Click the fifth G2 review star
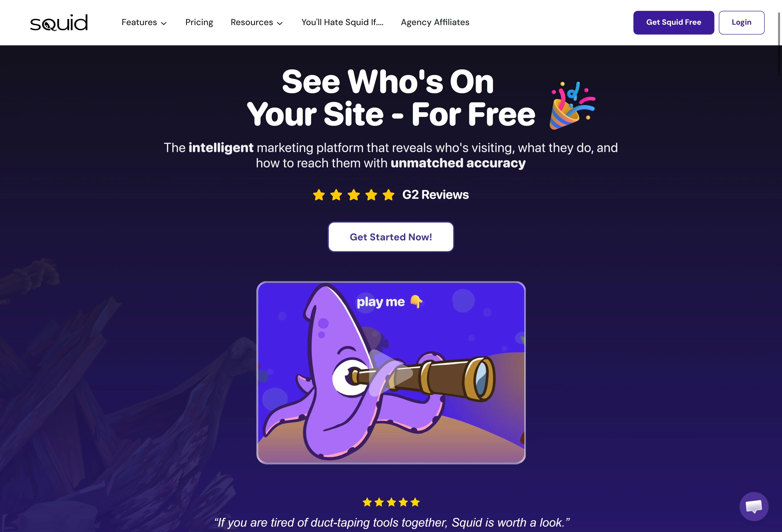Screen dimensions: 782x532 (x=388, y=195)
